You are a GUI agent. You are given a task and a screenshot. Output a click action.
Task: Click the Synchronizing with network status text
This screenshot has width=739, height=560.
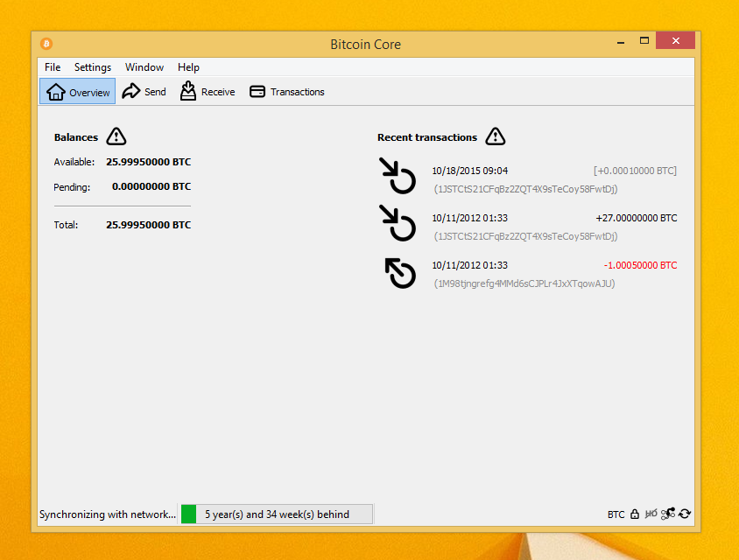coord(108,514)
